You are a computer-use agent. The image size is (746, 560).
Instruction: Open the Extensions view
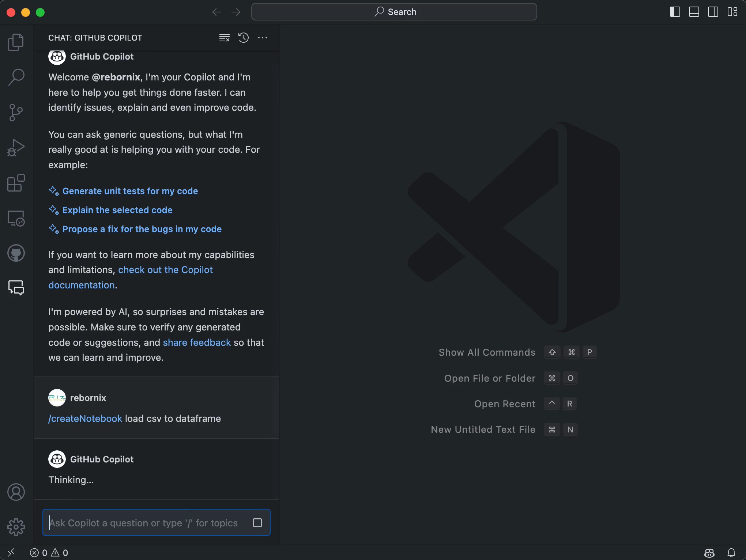16,183
